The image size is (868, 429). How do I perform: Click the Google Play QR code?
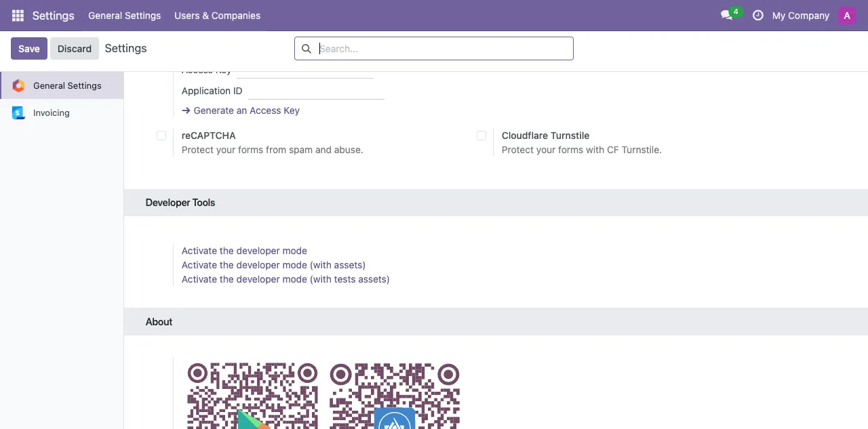(252, 396)
